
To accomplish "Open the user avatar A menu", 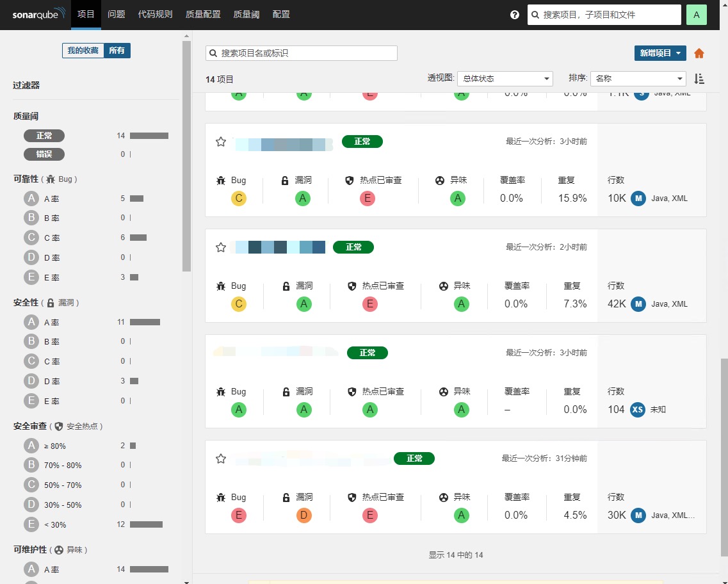I will [x=696, y=15].
